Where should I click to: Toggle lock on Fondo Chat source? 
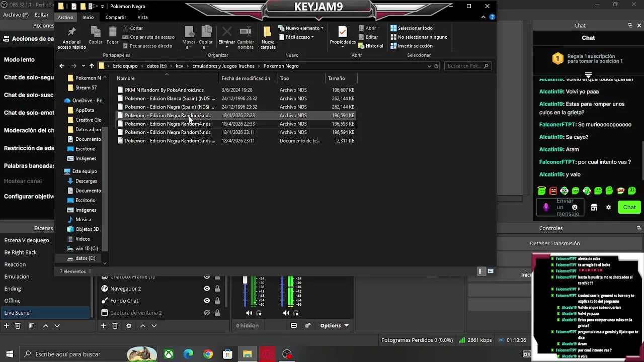point(217,301)
